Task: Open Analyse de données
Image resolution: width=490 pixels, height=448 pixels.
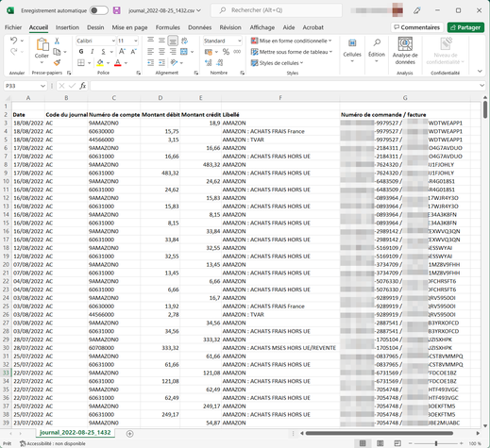Action: point(405,51)
